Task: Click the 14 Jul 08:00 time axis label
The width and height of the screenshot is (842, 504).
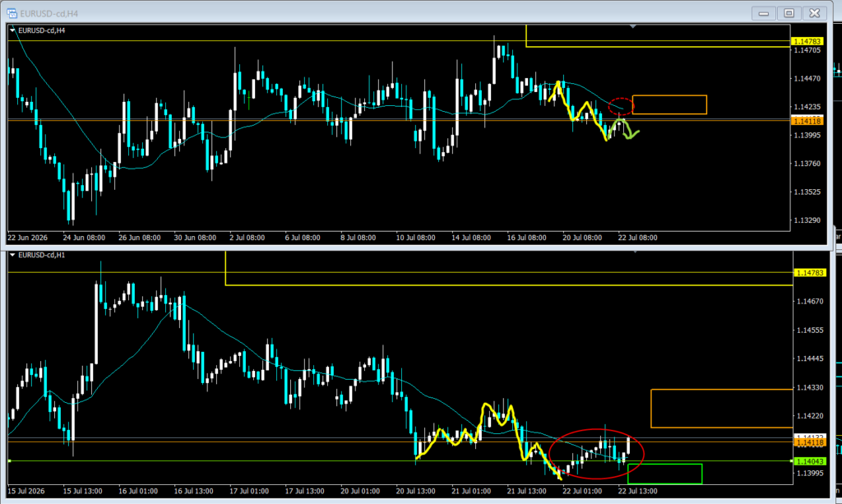Action: tap(471, 238)
